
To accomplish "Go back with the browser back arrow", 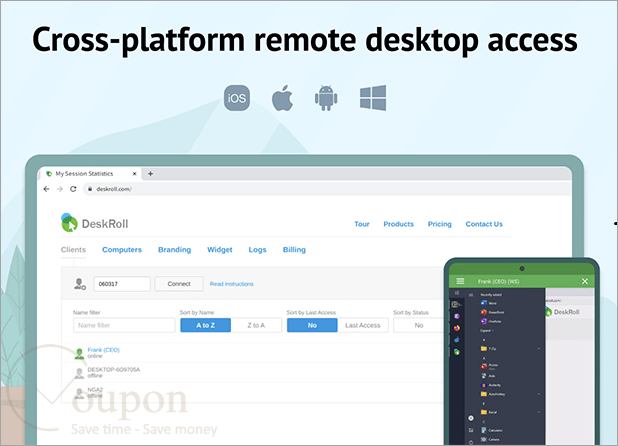I will click(x=47, y=189).
